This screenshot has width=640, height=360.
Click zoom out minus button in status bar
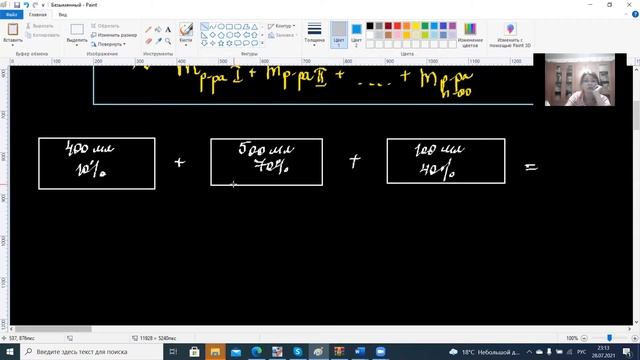pos(584,338)
